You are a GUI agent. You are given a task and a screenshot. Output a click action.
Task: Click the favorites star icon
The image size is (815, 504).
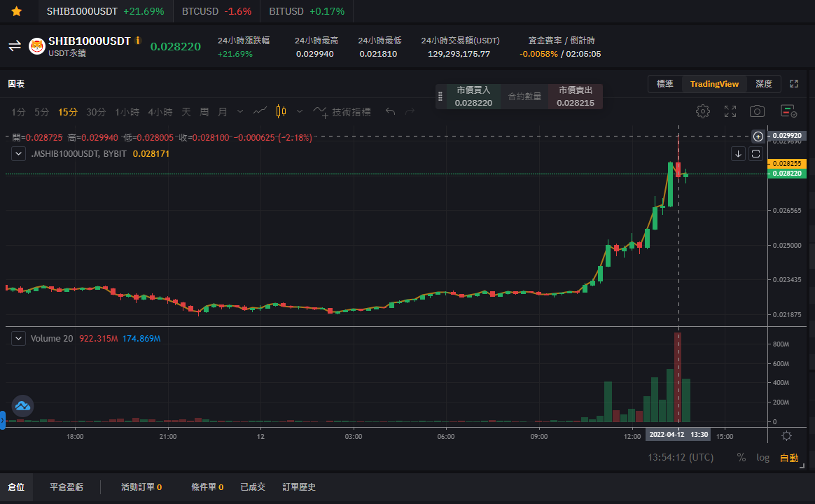coord(16,11)
